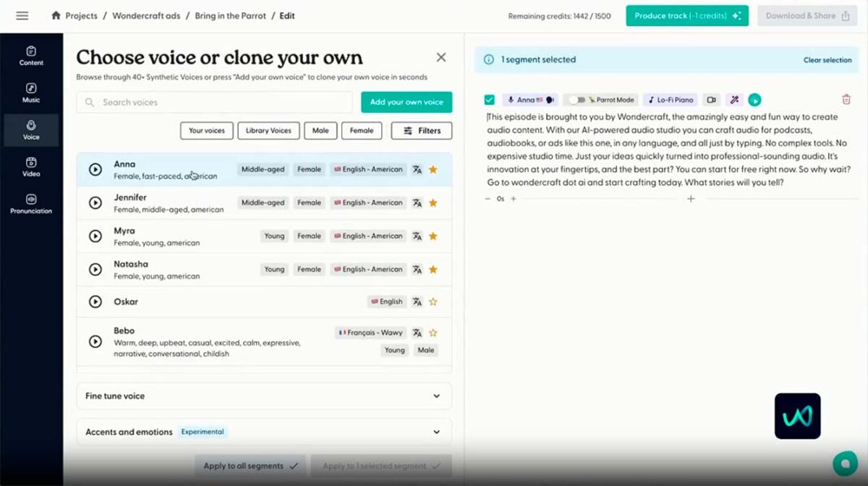
Task: Play the segment with the green play button
Action: pyautogui.click(x=754, y=100)
